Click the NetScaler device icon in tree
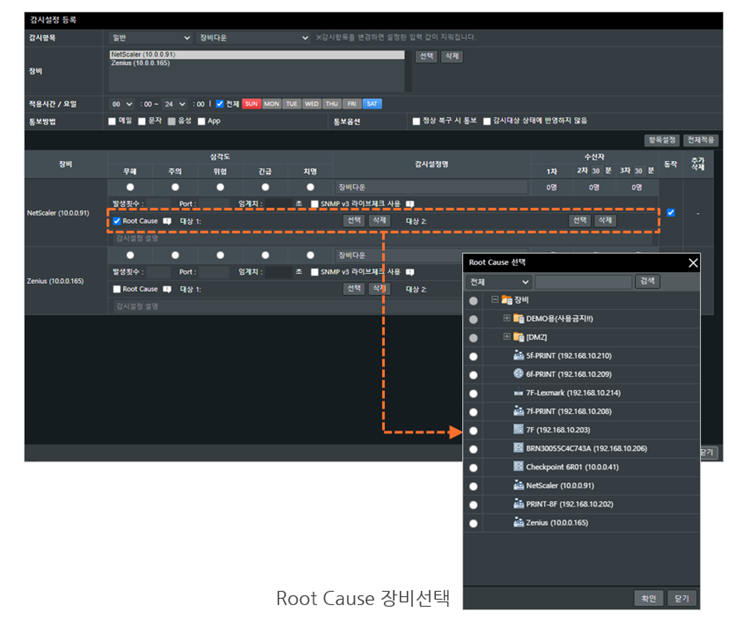Viewport: 737px width, 627px height. tap(518, 485)
